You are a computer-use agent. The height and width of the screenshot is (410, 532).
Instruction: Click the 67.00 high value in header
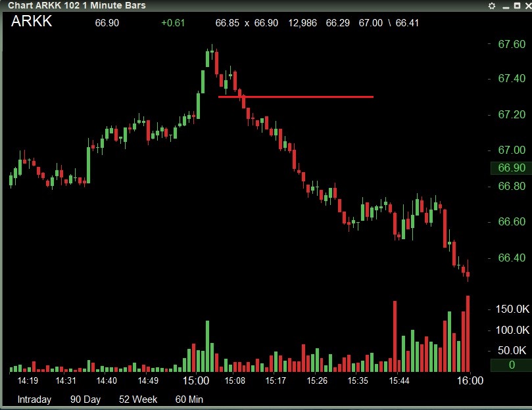[370, 23]
